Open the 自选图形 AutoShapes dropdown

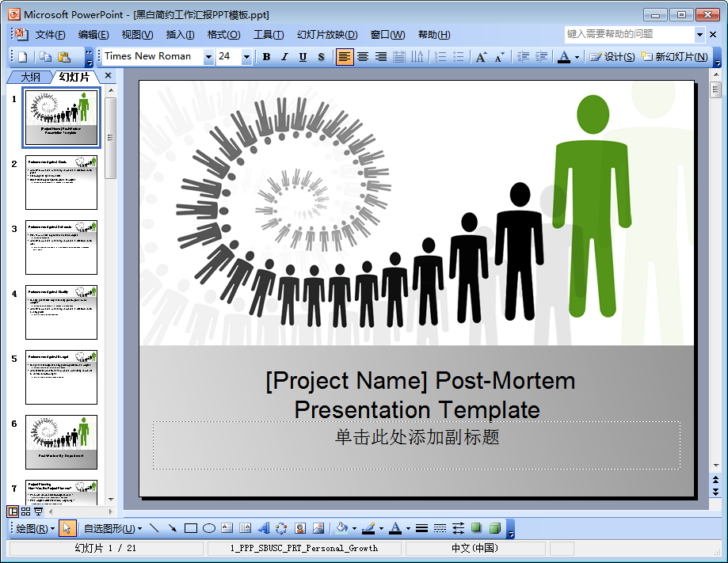pos(112,528)
